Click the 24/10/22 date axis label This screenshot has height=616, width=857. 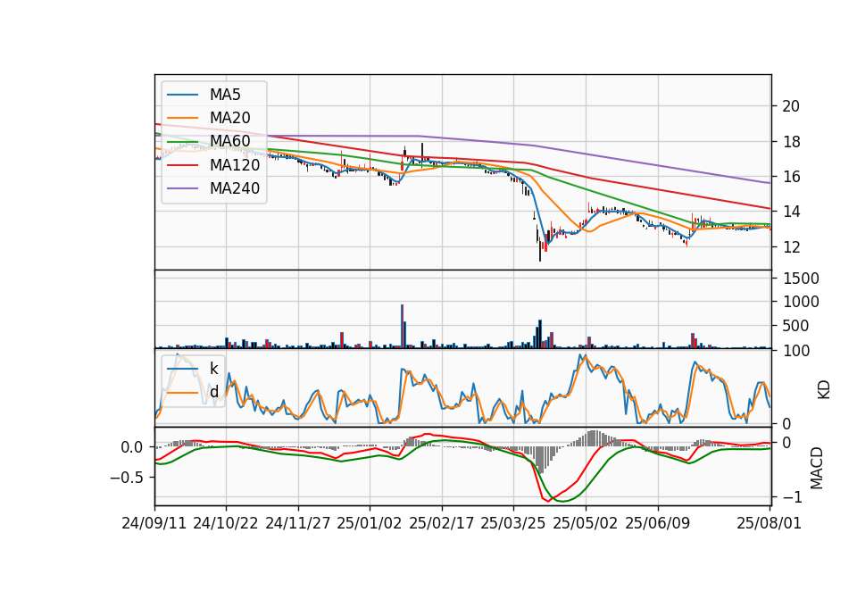[x=226, y=523]
